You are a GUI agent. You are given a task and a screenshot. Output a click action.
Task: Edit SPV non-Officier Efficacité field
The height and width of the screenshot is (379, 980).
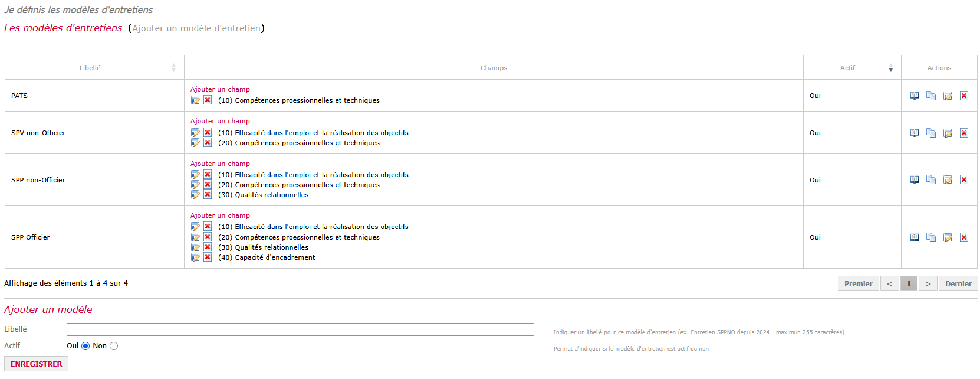coord(195,133)
